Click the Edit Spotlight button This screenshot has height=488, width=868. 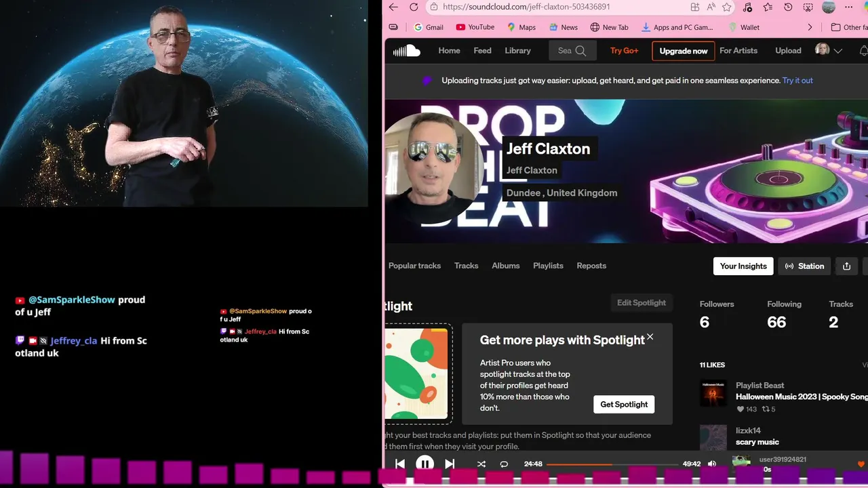[641, 303]
